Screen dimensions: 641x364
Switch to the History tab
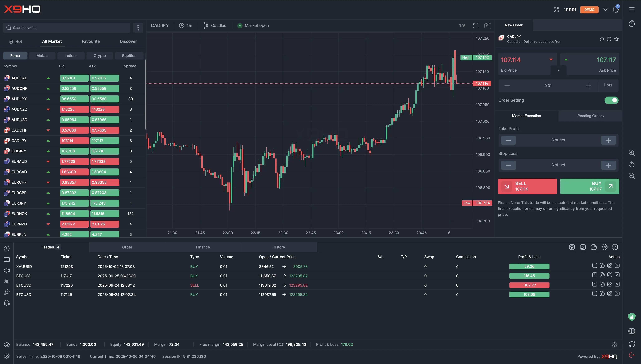point(278,247)
